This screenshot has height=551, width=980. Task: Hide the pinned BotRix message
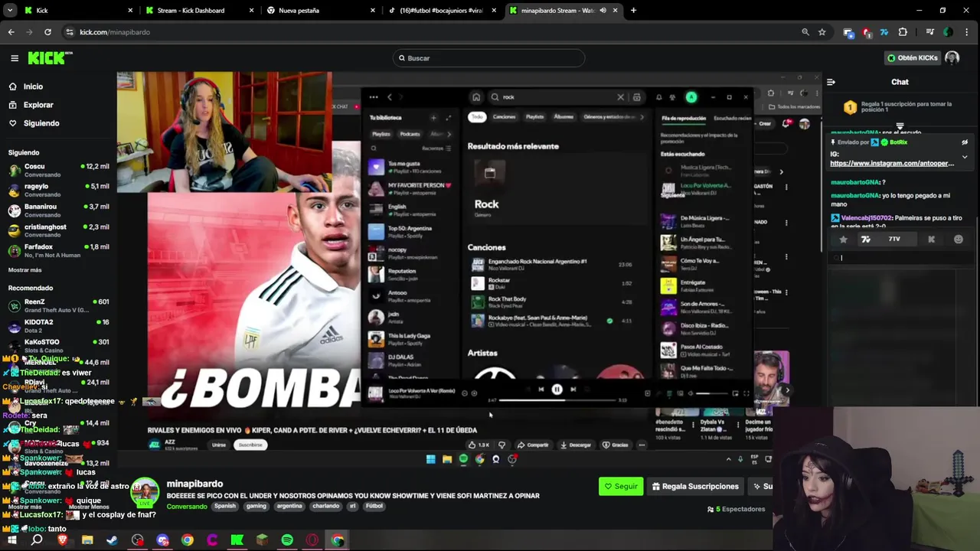[965, 142]
